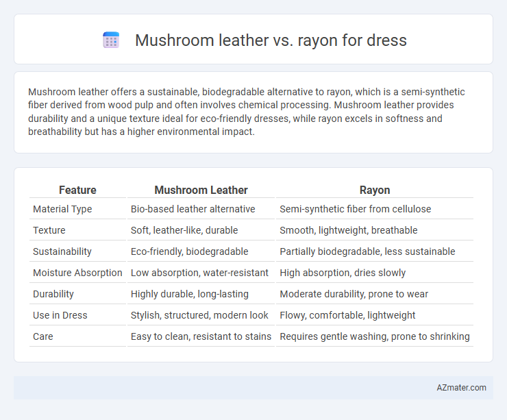
Task: Click 'Flowy, comfortable, lightweight' cell
Action: coord(347,315)
